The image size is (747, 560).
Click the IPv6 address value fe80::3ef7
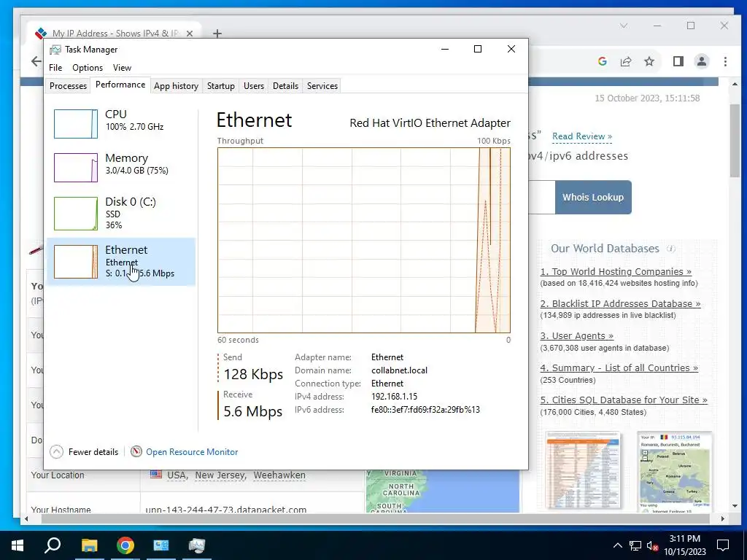coord(425,410)
